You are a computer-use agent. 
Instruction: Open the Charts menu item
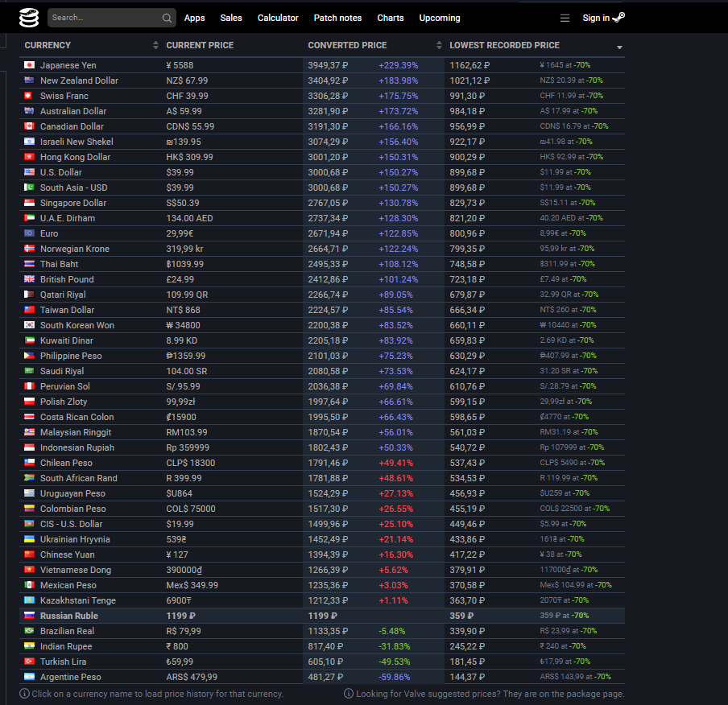pos(391,18)
